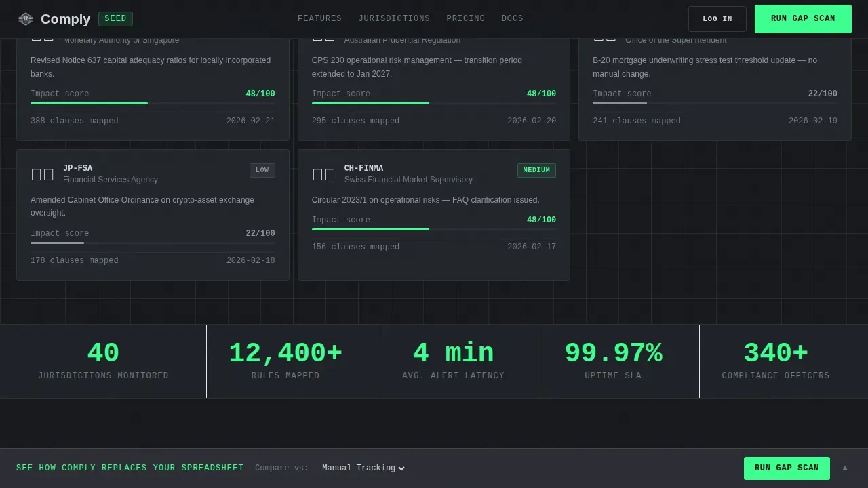Click the date 2026-02-17
The image size is (868, 488).
532,247
